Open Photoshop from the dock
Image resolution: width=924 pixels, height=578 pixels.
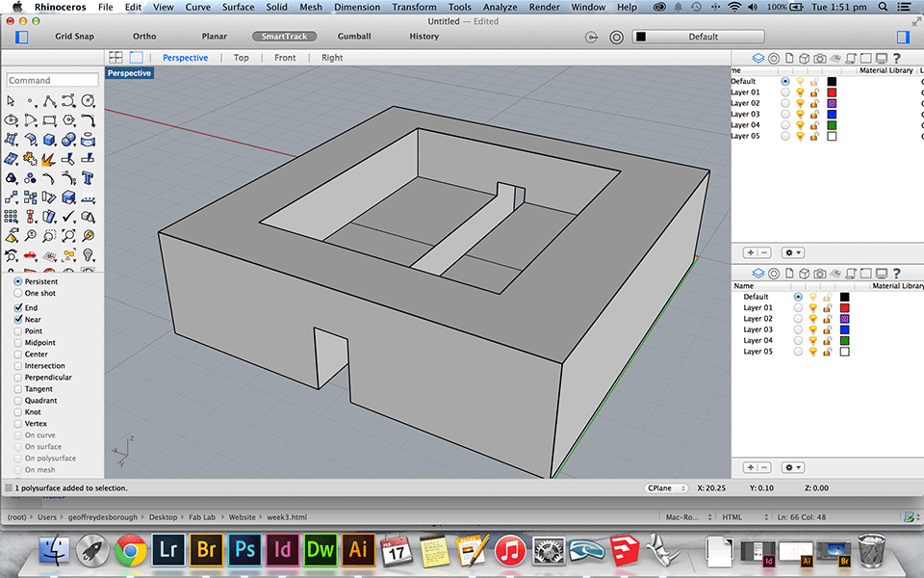[x=244, y=550]
